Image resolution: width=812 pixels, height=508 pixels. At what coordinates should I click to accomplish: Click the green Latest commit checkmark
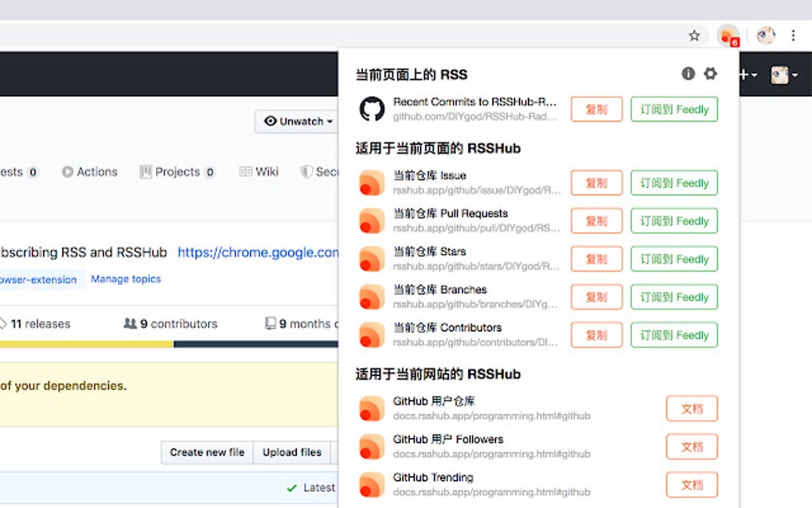click(x=292, y=488)
